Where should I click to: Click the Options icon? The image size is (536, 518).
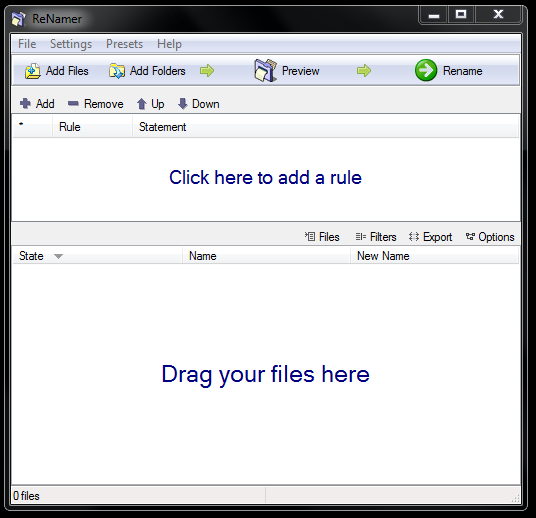(470, 236)
